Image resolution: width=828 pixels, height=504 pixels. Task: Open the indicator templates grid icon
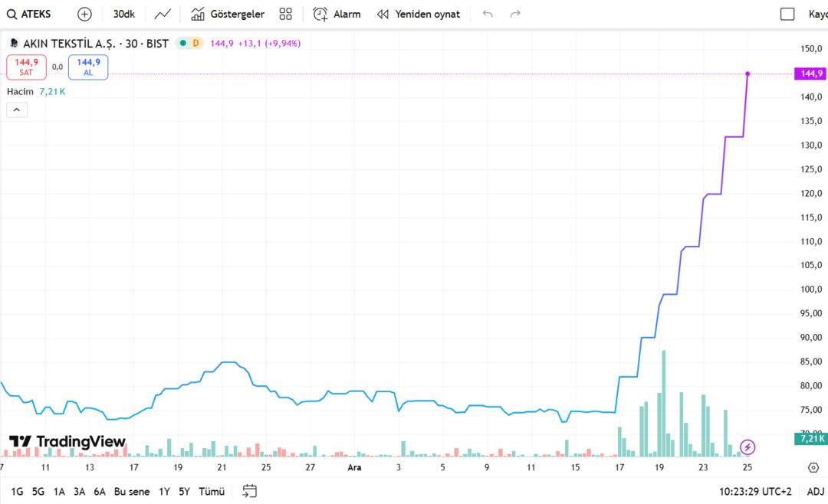[x=286, y=14]
